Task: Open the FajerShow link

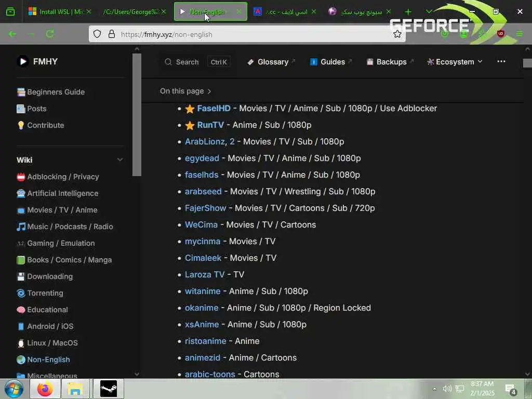Action: tap(206, 208)
